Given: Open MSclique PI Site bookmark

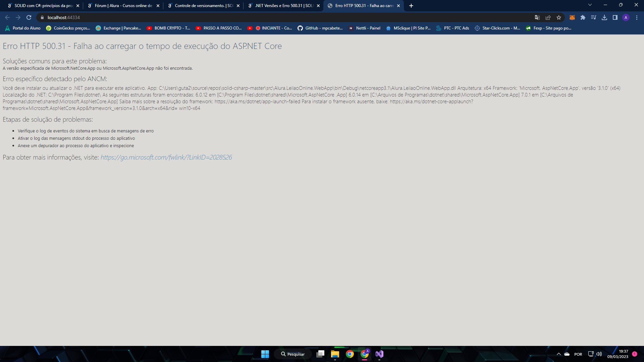Looking at the screenshot, I should pos(408,28).
